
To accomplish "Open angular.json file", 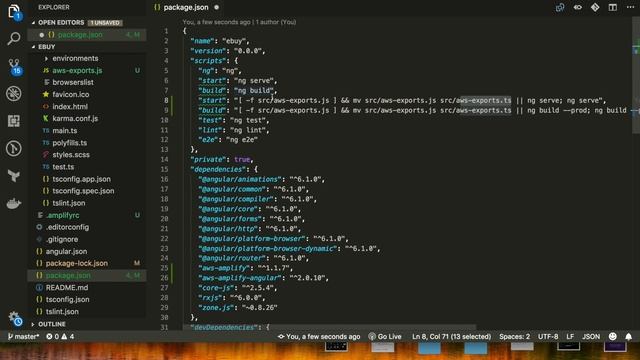I will coord(66,251).
